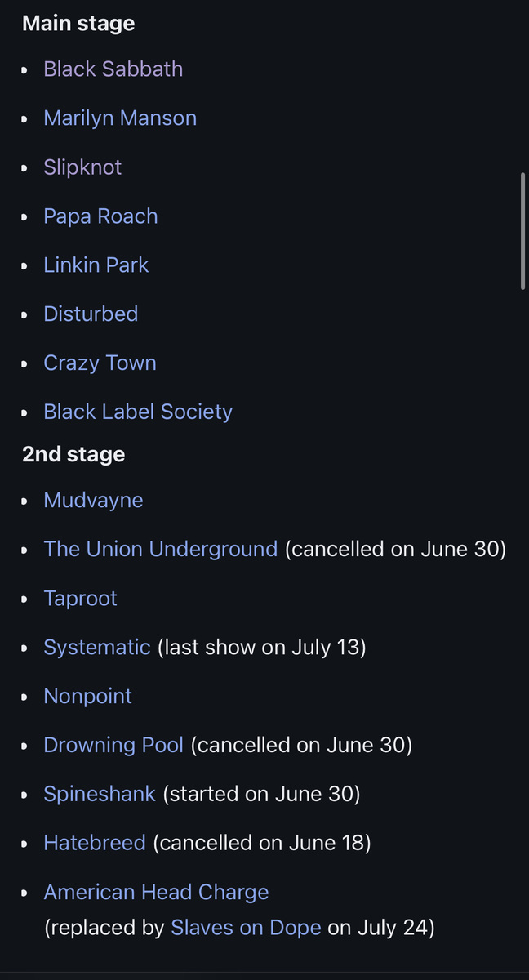The height and width of the screenshot is (980, 529).
Task: Click the vertical scrollbar thumb
Action: pos(522,230)
